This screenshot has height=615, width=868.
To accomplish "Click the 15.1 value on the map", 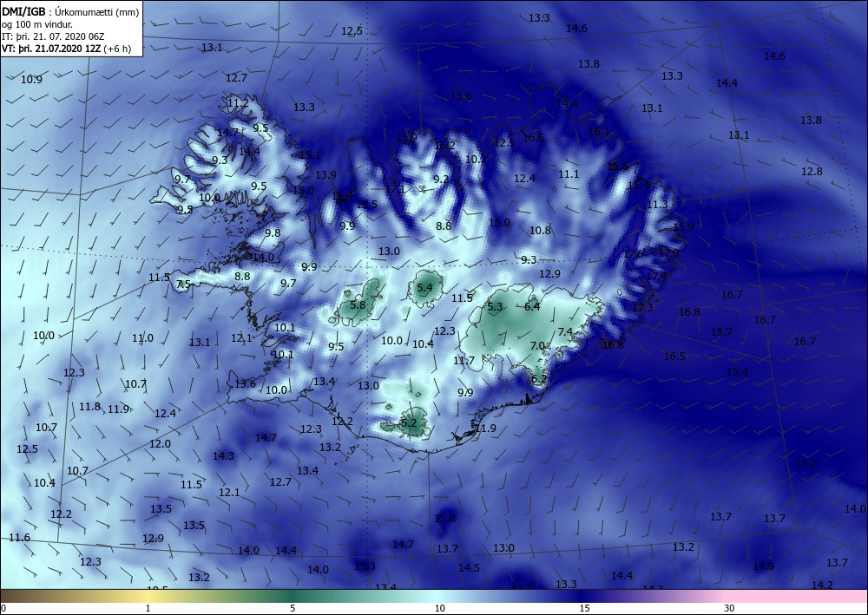I will click(310, 155).
